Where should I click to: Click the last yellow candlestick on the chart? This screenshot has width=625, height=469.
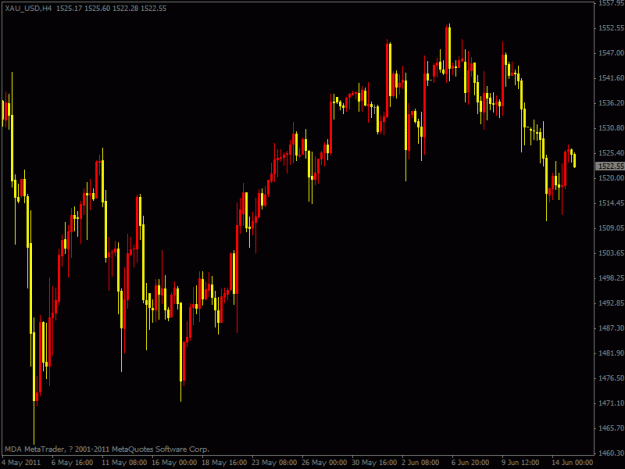[574, 160]
